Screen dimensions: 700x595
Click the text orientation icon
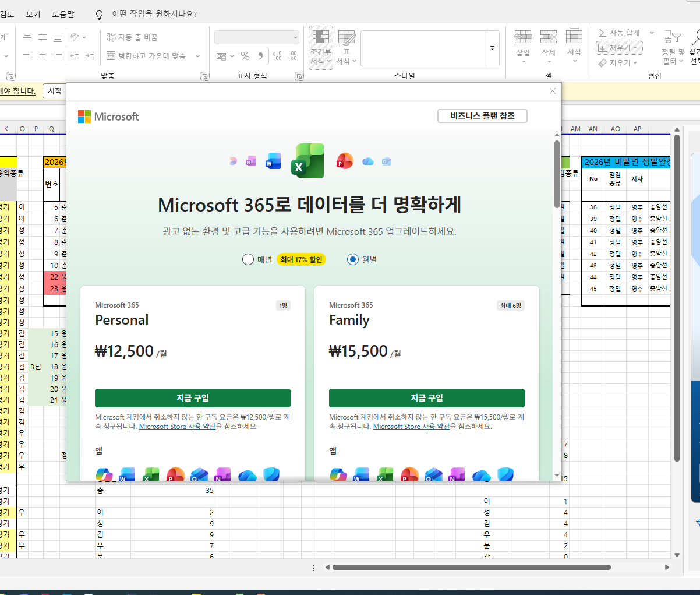tap(75, 37)
